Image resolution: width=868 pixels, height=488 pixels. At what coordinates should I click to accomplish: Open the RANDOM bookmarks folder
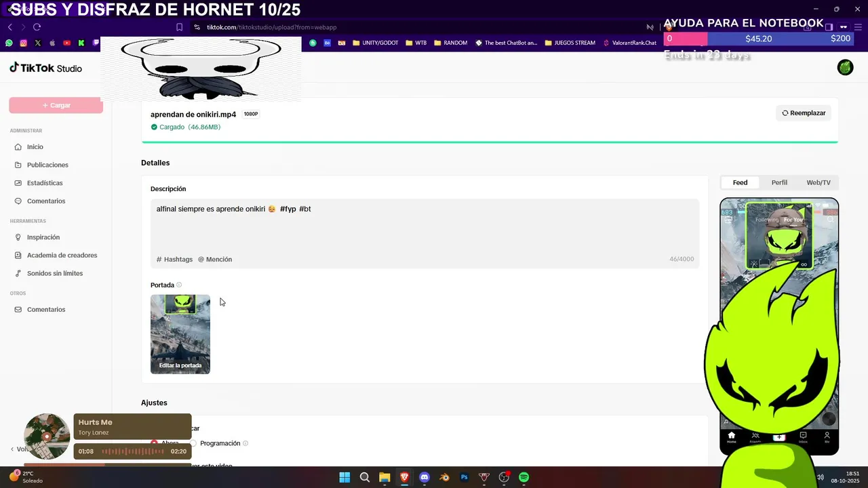451,43
